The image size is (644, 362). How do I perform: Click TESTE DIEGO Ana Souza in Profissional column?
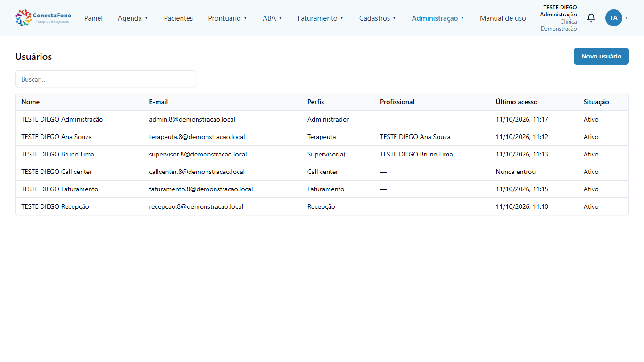pyautogui.click(x=415, y=137)
